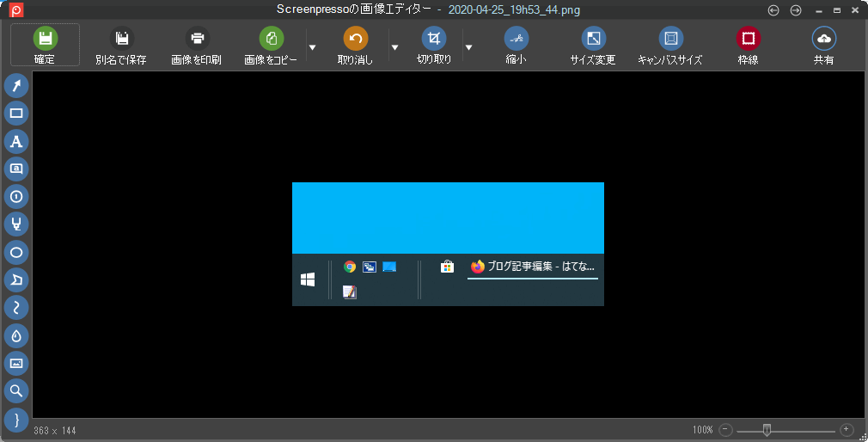Click the notepad icon in the captured taskbar
This screenshot has width=868, height=442.
(349, 292)
